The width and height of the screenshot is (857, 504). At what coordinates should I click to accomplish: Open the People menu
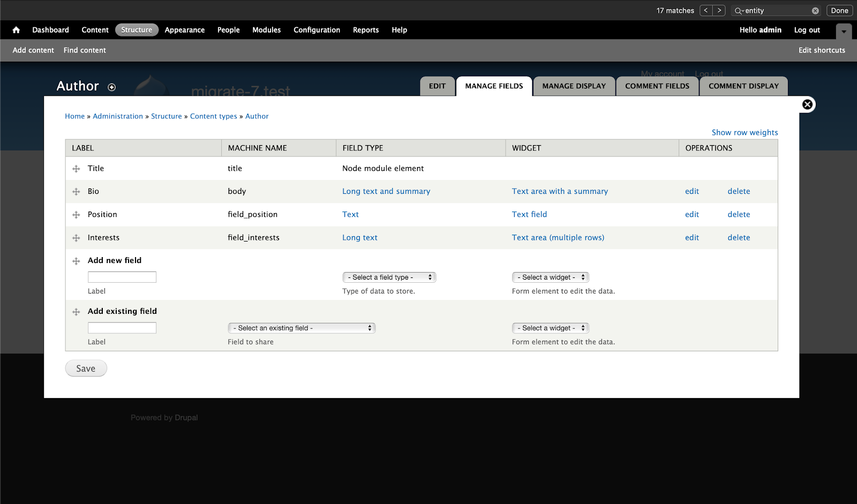click(228, 30)
